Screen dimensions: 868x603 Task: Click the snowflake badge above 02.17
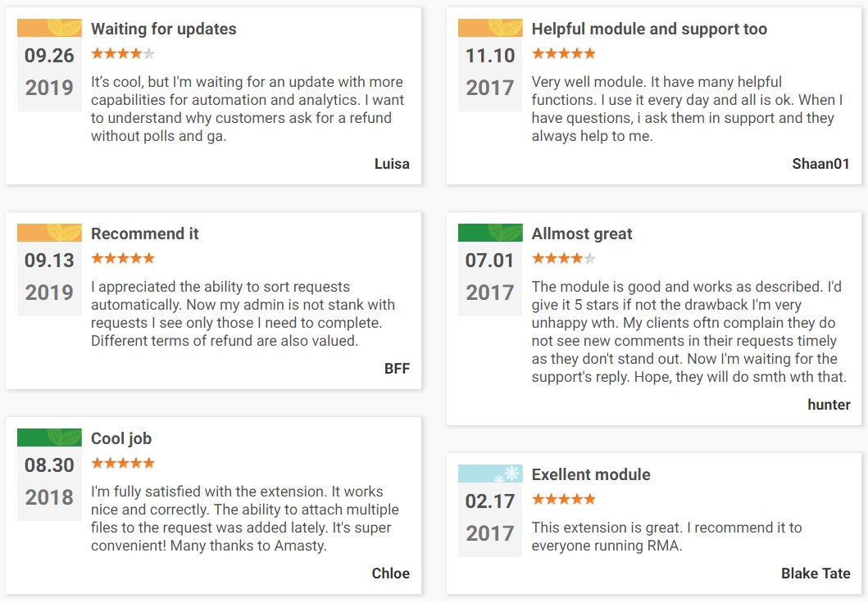coord(490,474)
